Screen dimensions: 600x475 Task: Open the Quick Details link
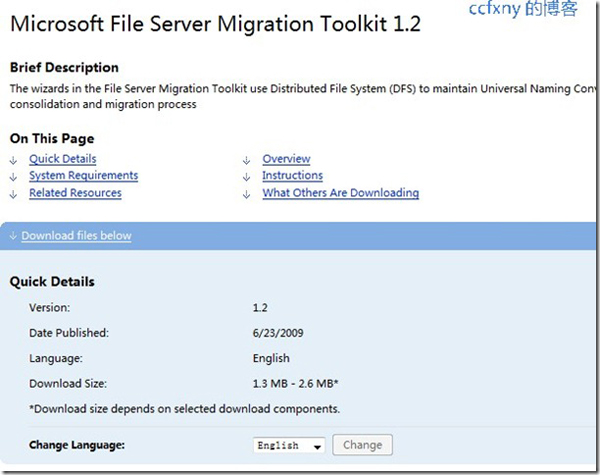coord(63,159)
